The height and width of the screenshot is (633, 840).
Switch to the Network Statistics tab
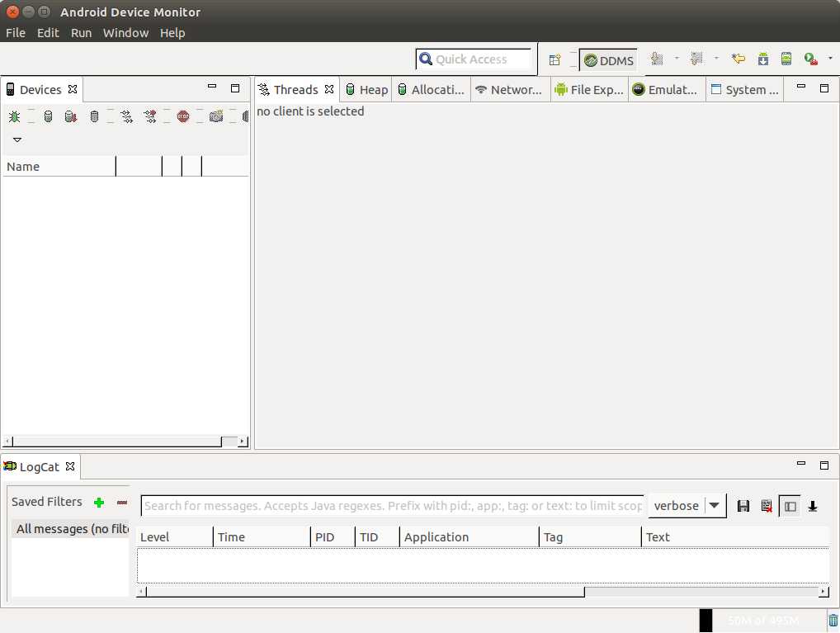point(509,89)
